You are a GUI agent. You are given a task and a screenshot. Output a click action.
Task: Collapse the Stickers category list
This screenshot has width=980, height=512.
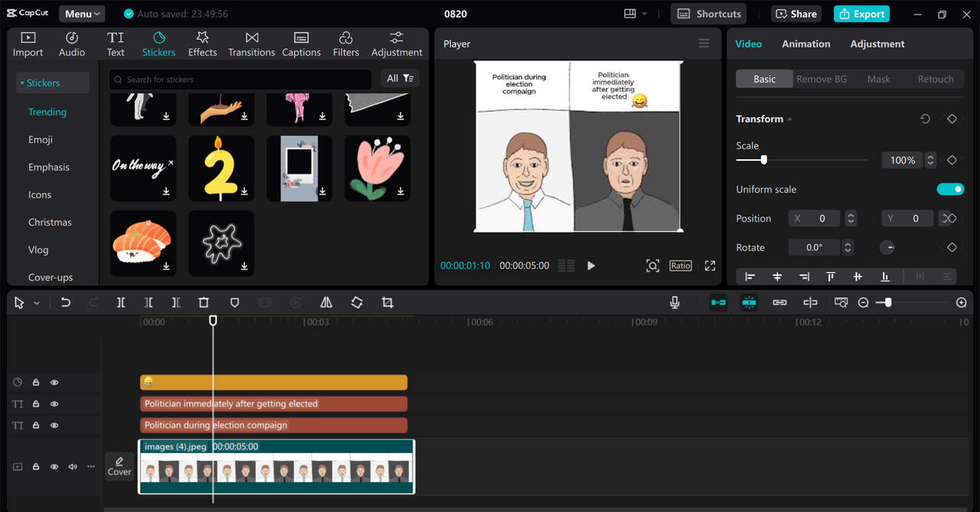click(52, 83)
